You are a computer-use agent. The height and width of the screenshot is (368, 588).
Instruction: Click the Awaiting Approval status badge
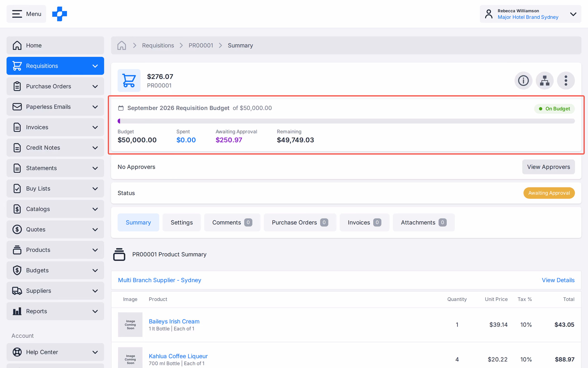pos(549,193)
